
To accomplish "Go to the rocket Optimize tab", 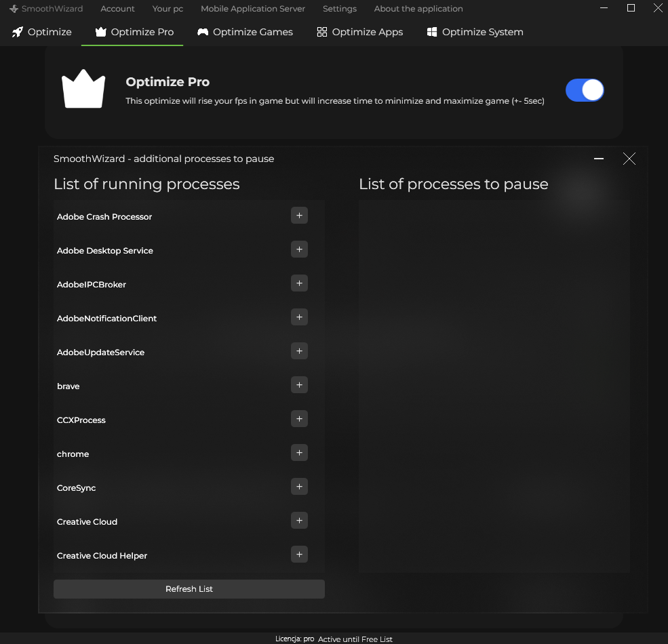I will 42,32.
